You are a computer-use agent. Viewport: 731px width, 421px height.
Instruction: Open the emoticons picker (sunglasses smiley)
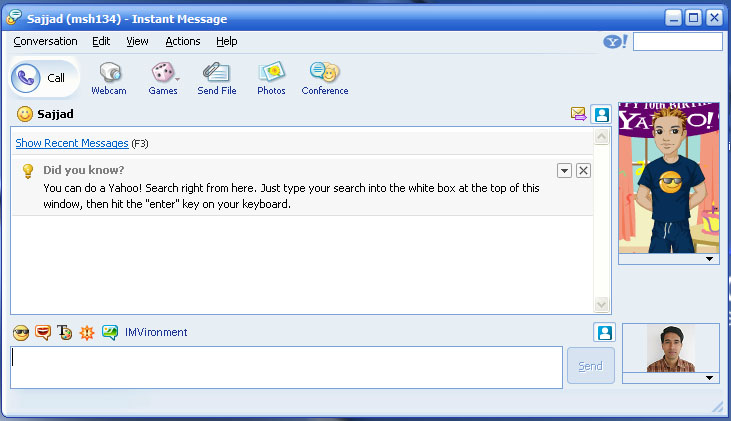(21, 332)
